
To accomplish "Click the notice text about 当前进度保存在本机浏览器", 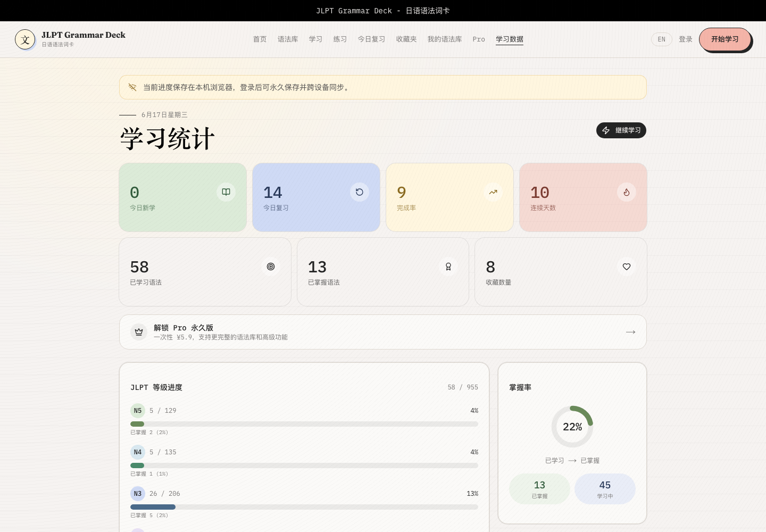I will pos(247,87).
